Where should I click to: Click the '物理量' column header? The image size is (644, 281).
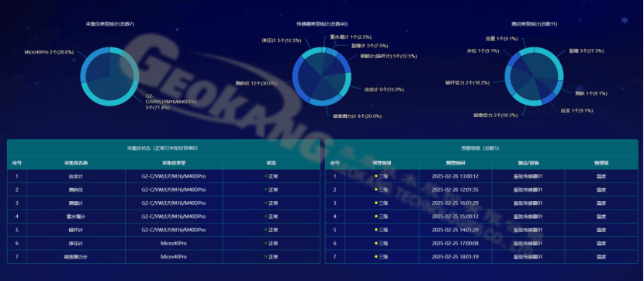(x=601, y=163)
